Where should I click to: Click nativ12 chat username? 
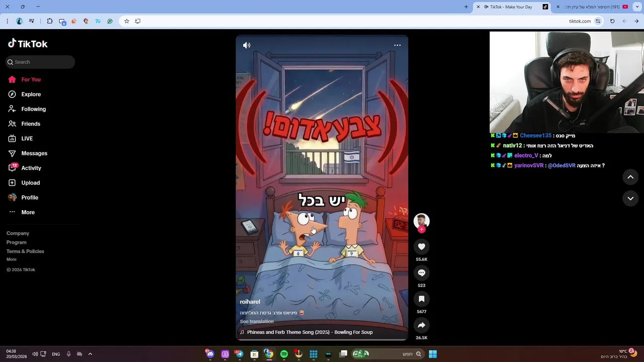tap(513, 146)
